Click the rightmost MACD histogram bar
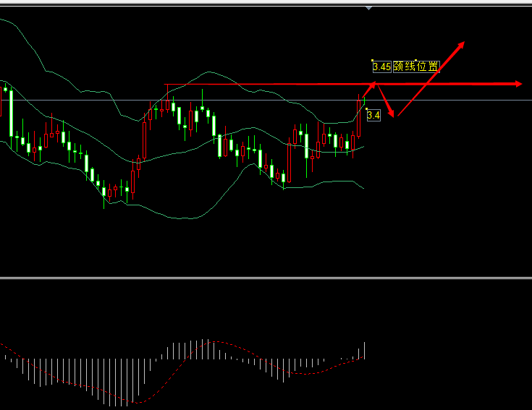532x410 pixels. (364, 350)
